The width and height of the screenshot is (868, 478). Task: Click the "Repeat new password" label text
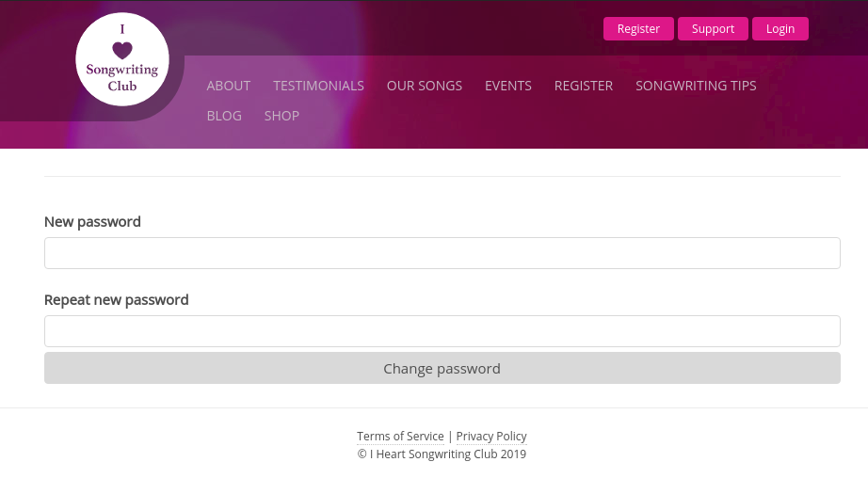point(116,300)
